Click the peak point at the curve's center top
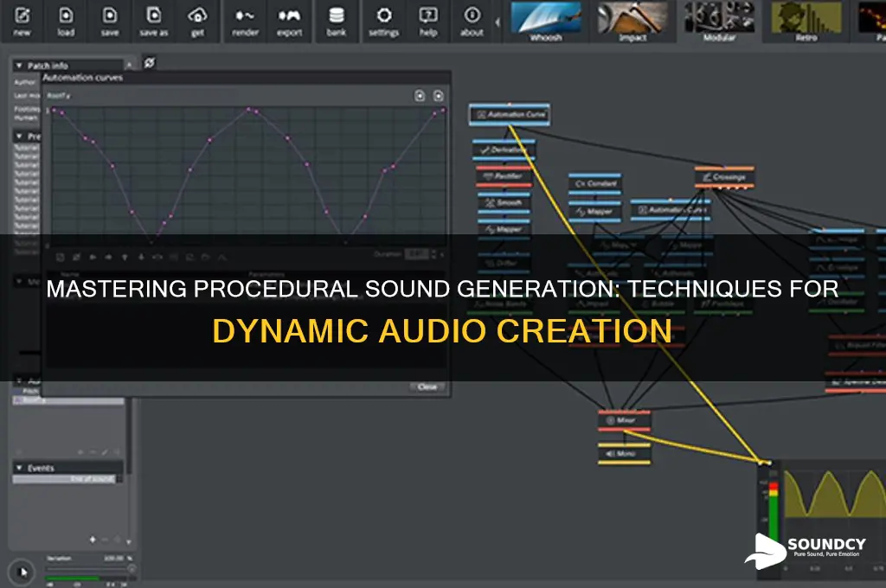 [248, 109]
